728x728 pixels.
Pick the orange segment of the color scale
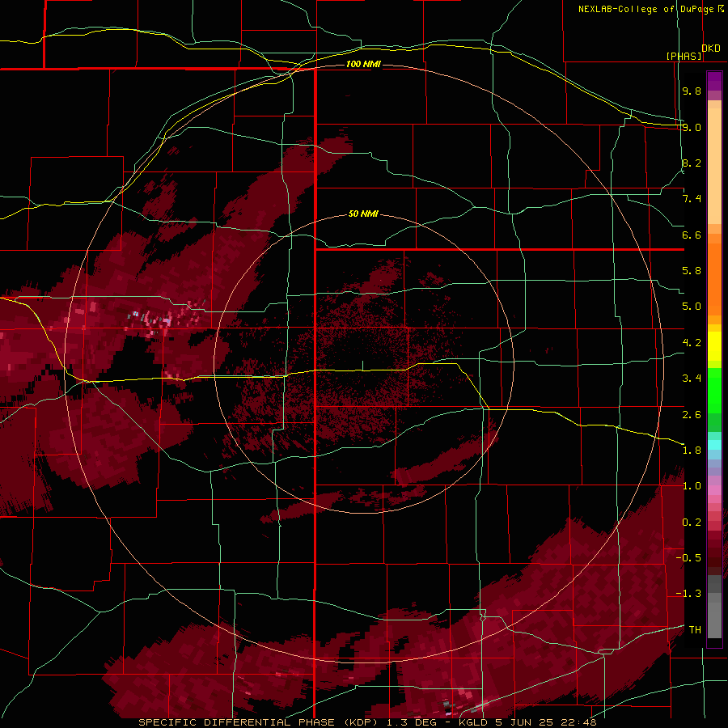[x=714, y=280]
